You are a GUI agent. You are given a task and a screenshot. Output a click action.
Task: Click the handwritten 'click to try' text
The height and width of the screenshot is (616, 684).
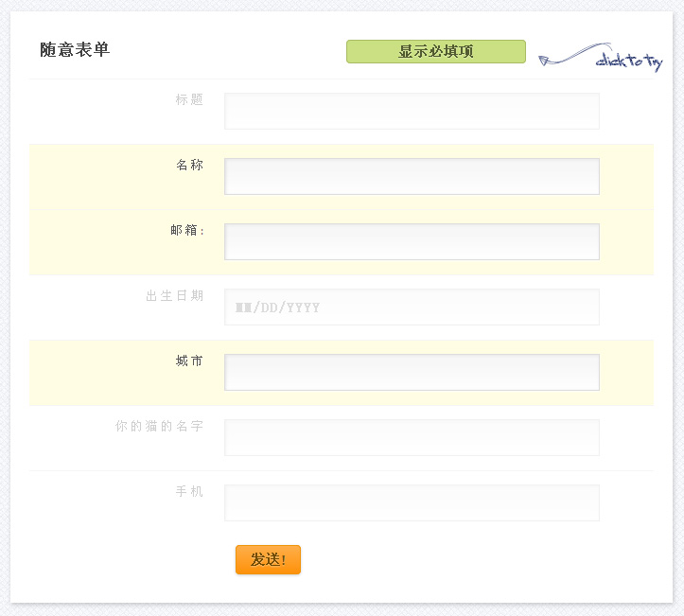(629, 62)
